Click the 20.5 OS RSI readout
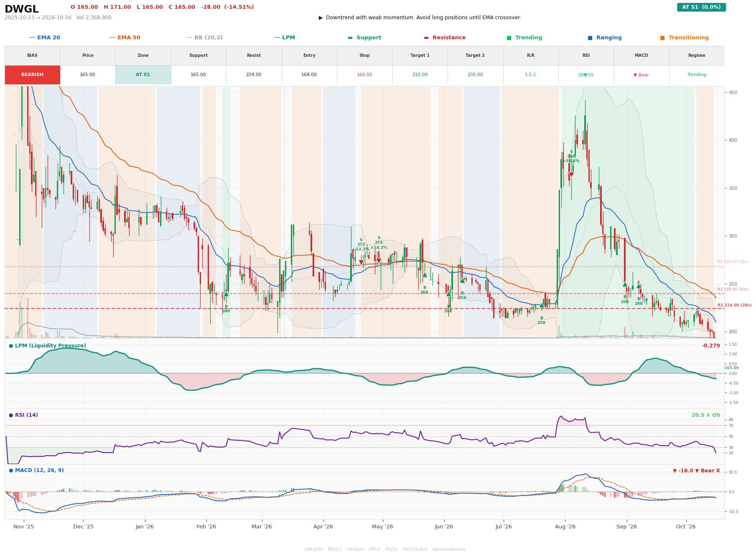Viewport: 756px width, 556px height. (x=706, y=415)
